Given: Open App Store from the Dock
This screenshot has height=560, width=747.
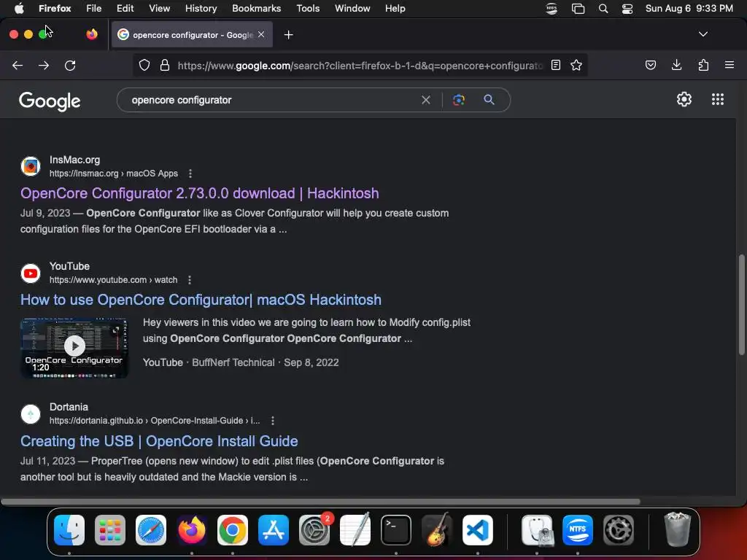Looking at the screenshot, I should click(274, 530).
